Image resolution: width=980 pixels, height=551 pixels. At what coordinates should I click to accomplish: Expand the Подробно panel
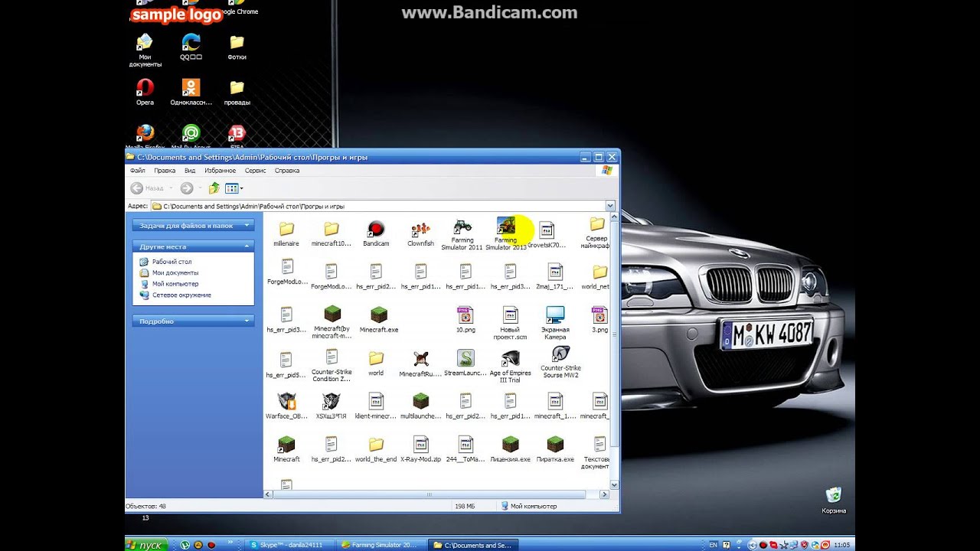click(193, 321)
